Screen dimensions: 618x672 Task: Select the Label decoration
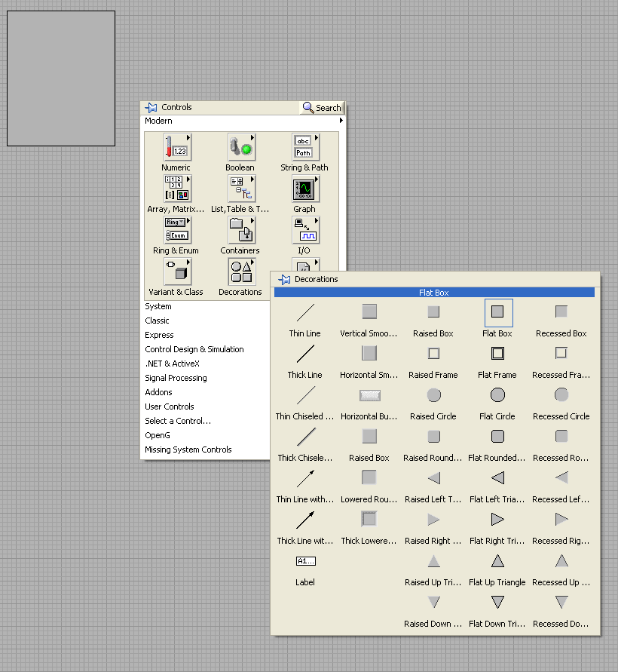[305, 562]
